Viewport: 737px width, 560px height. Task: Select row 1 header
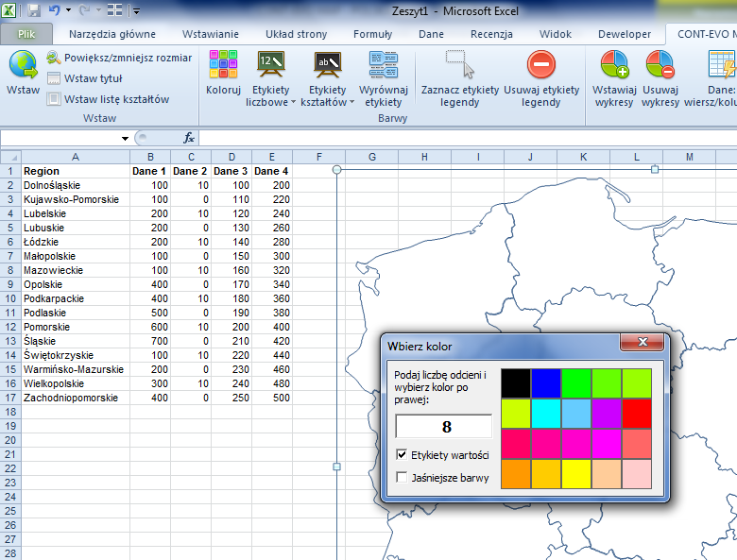tap(10, 171)
